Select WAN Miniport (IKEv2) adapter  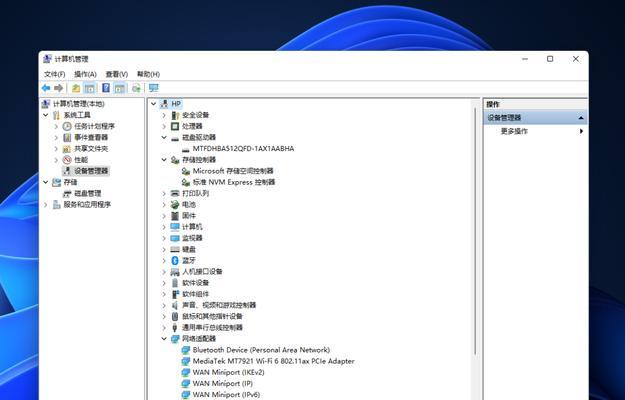tap(228, 373)
